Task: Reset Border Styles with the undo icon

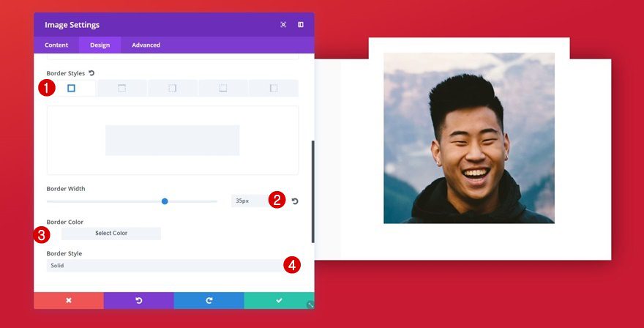Action: (91, 73)
